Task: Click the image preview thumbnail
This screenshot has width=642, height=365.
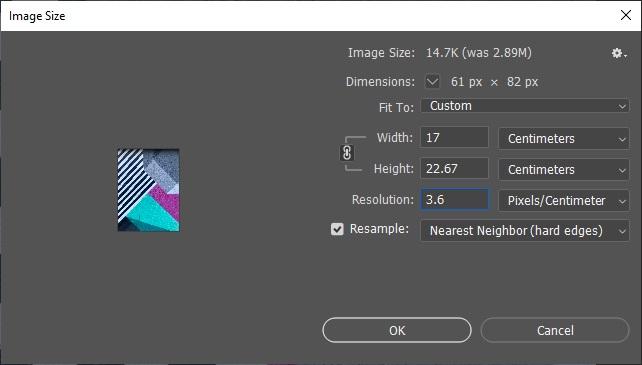Action: pos(149,190)
